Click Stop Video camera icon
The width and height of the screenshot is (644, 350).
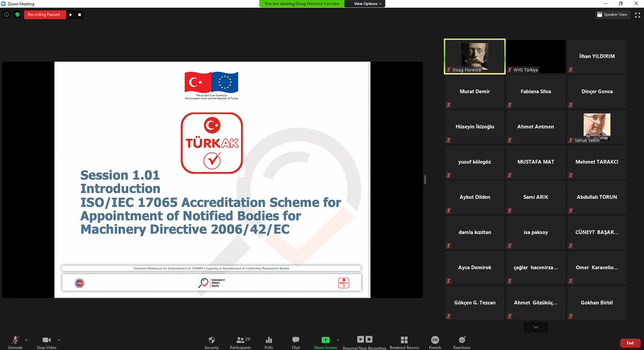pos(46,340)
